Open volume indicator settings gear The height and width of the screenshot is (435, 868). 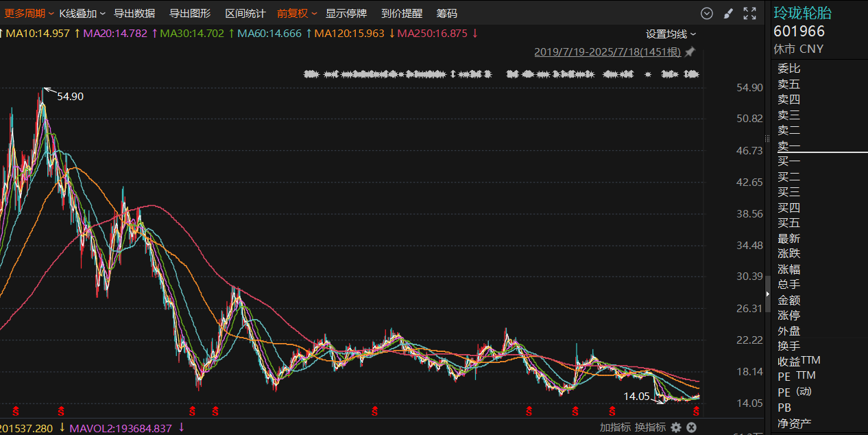(x=676, y=427)
